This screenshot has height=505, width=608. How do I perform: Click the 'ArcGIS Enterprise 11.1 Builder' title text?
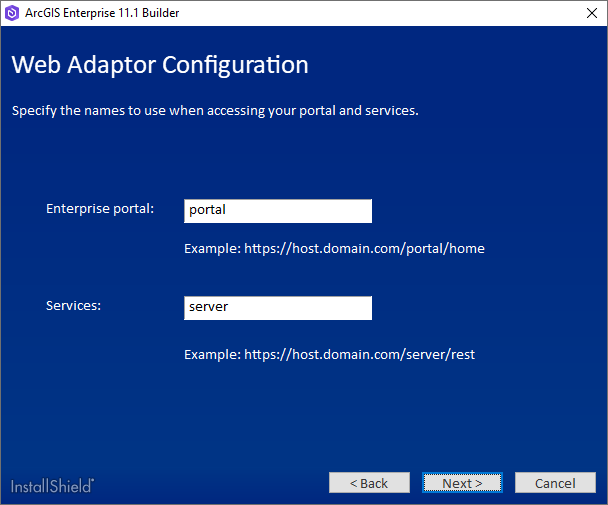(102, 13)
